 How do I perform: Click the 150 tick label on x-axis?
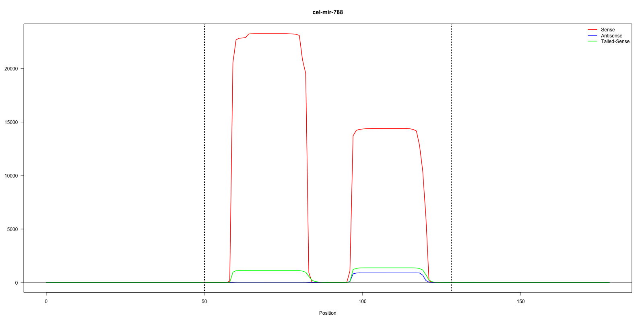pos(521,301)
